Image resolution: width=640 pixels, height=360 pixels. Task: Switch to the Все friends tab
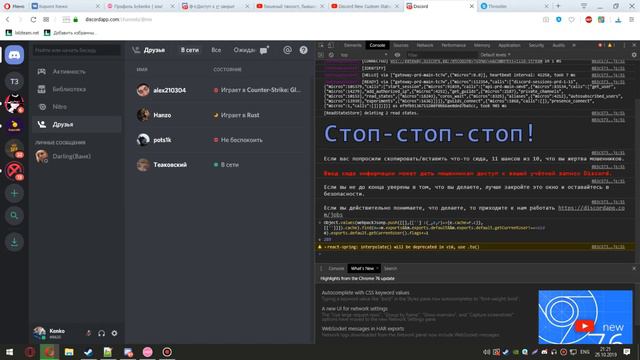216,50
